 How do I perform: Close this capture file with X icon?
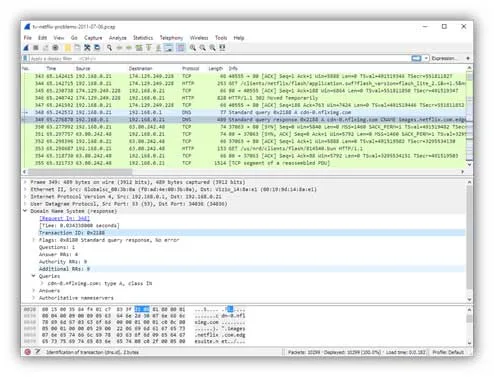click(x=87, y=48)
